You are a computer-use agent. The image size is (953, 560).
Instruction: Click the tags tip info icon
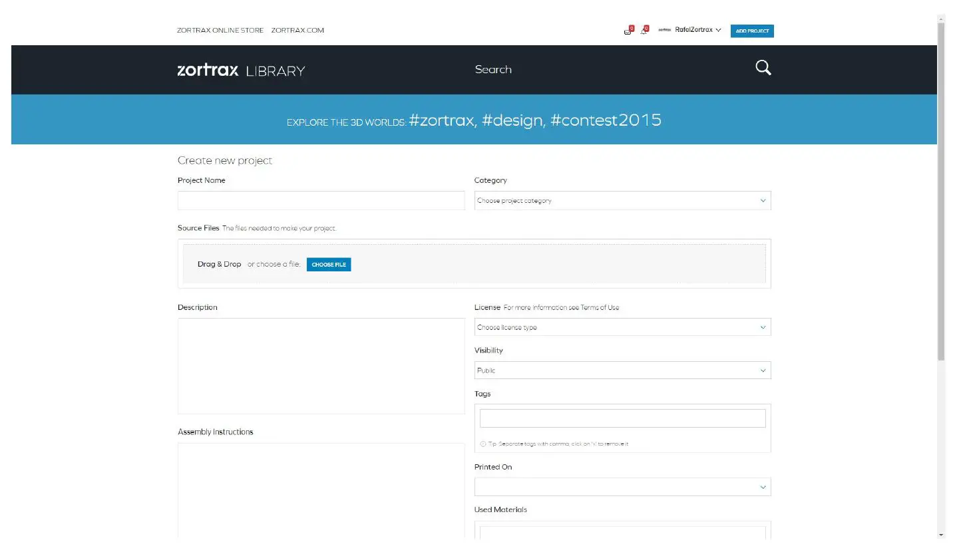482,444
